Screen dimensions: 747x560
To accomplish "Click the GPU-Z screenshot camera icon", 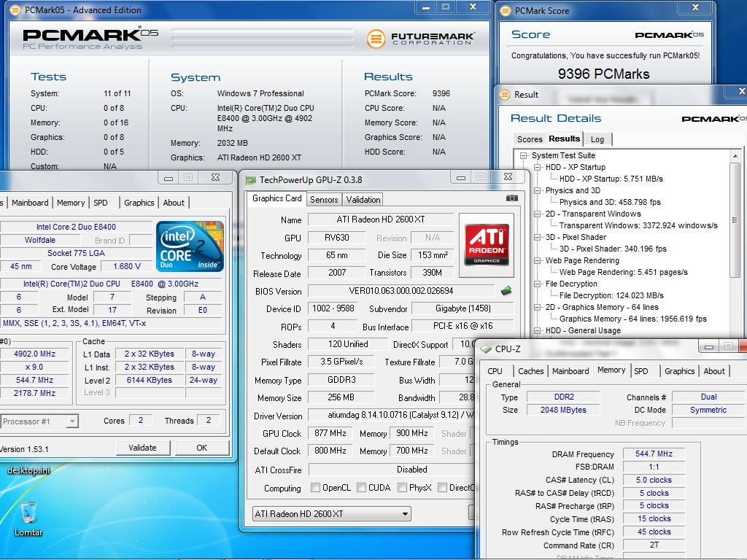I will [x=511, y=198].
